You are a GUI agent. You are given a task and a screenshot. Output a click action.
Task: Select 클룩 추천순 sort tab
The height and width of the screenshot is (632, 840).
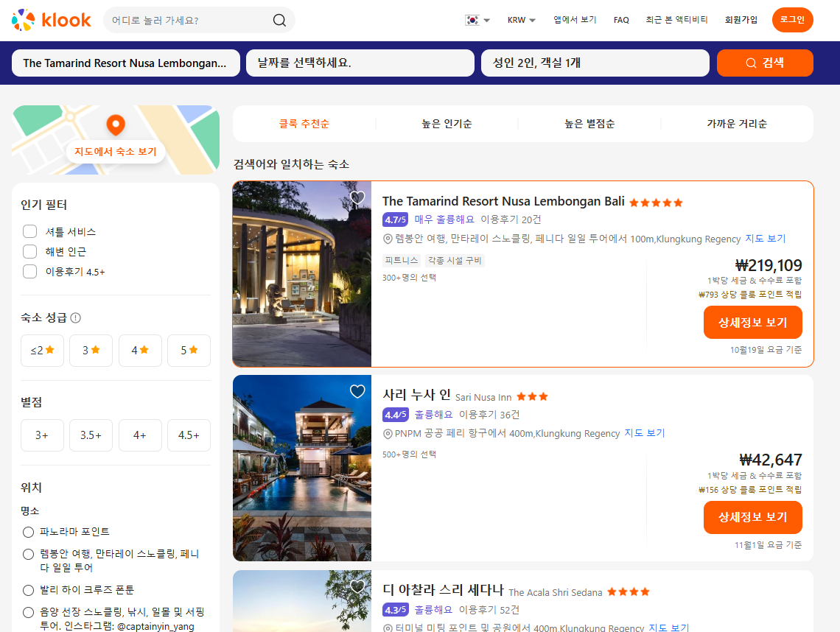click(304, 124)
